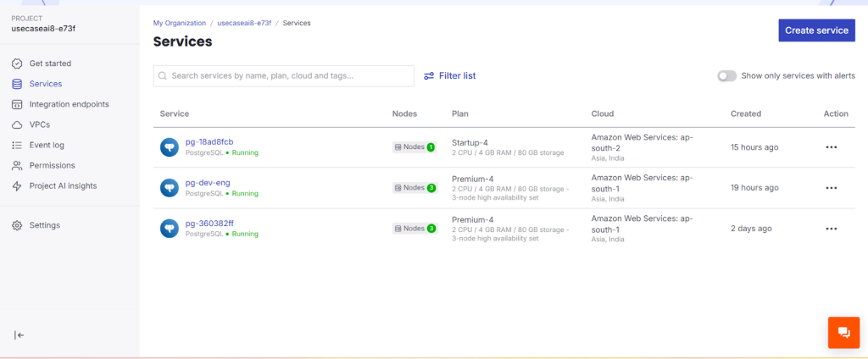
Task: Open the orange chat support widget
Action: tap(843, 332)
